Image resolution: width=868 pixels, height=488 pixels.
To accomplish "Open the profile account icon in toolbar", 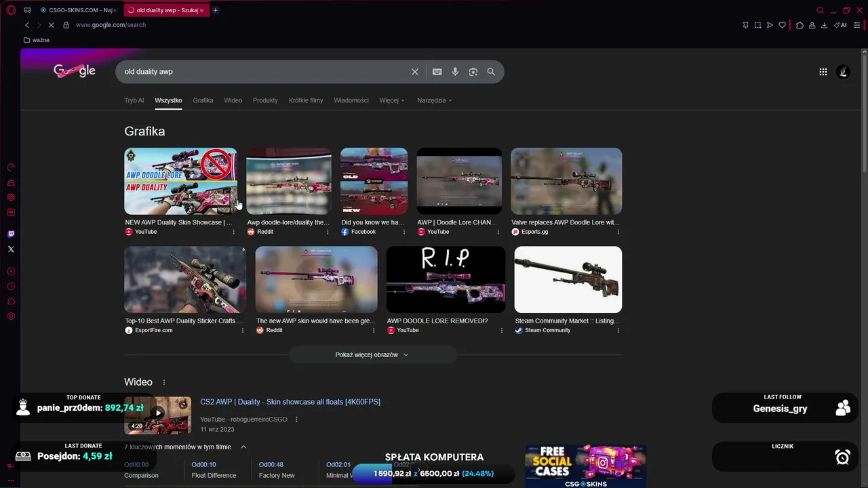I will point(812,25).
